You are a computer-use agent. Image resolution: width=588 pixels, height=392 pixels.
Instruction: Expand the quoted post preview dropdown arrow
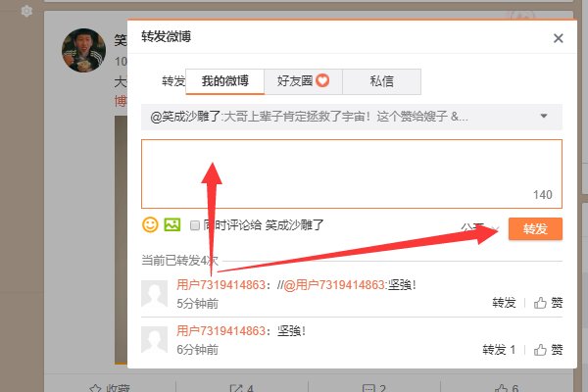click(544, 117)
